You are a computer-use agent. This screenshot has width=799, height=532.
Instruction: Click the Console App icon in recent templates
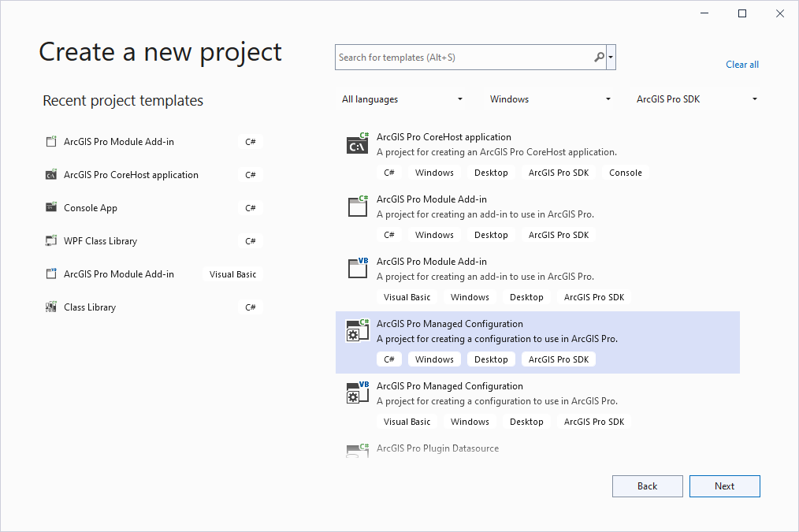pos(52,207)
